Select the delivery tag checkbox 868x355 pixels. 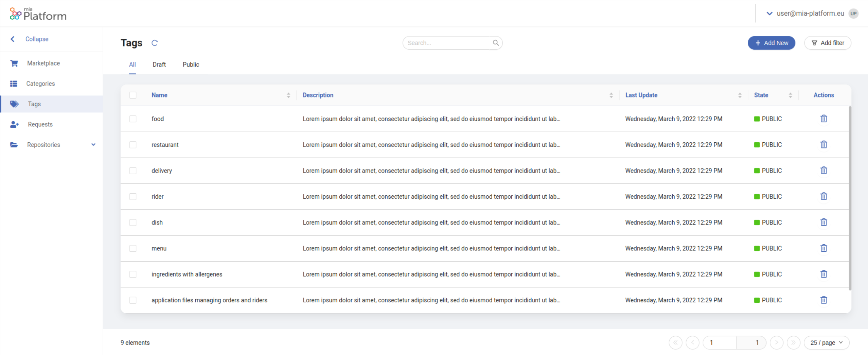[133, 171]
